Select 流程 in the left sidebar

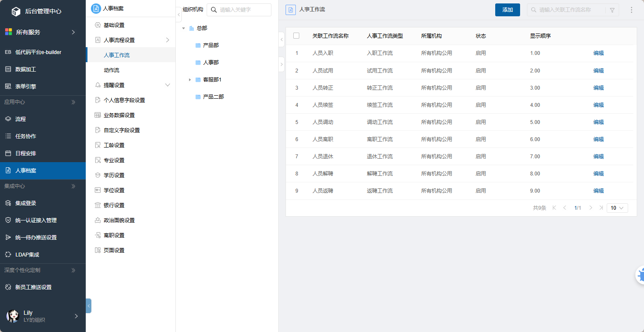point(21,119)
